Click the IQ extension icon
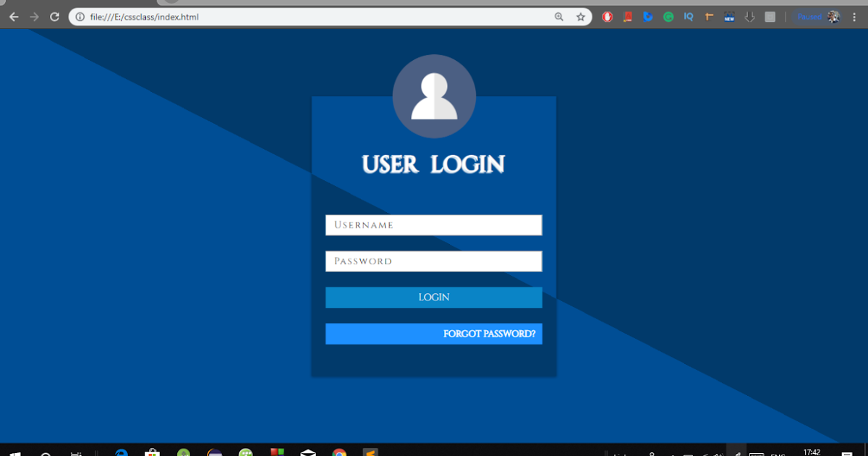The height and width of the screenshot is (456, 868). tap(689, 17)
